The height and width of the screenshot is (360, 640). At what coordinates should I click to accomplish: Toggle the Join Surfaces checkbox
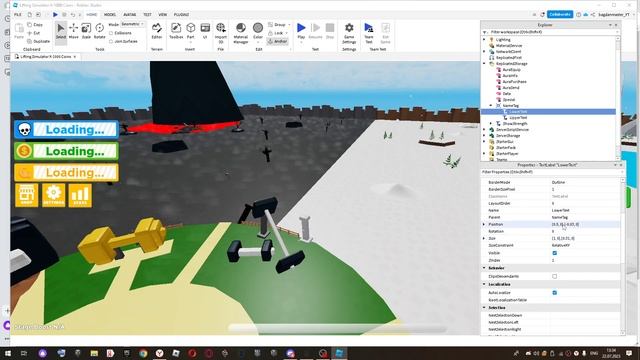pyautogui.click(x=111, y=41)
